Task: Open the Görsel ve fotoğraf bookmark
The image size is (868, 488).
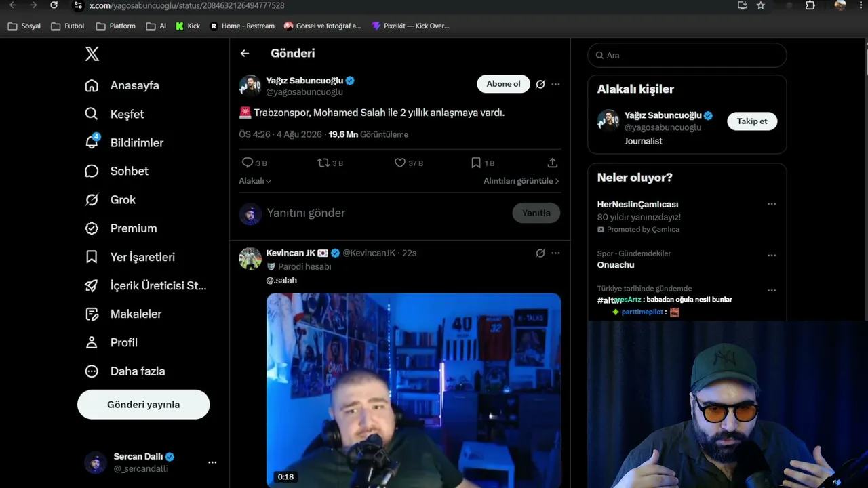Action: pos(323,26)
